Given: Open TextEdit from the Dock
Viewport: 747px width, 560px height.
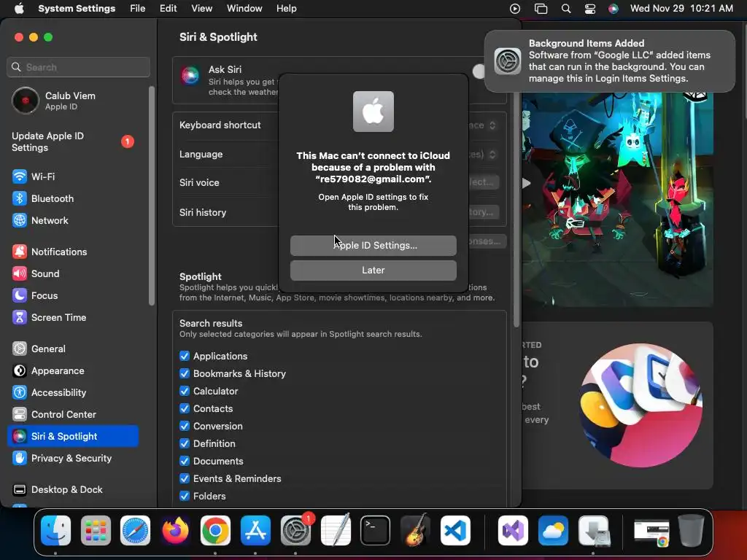Looking at the screenshot, I should click(x=336, y=531).
